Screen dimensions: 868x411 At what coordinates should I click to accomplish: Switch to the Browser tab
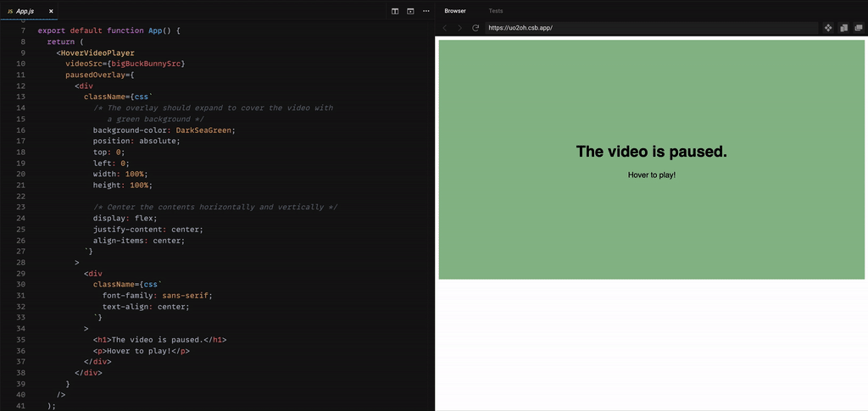coord(455,11)
